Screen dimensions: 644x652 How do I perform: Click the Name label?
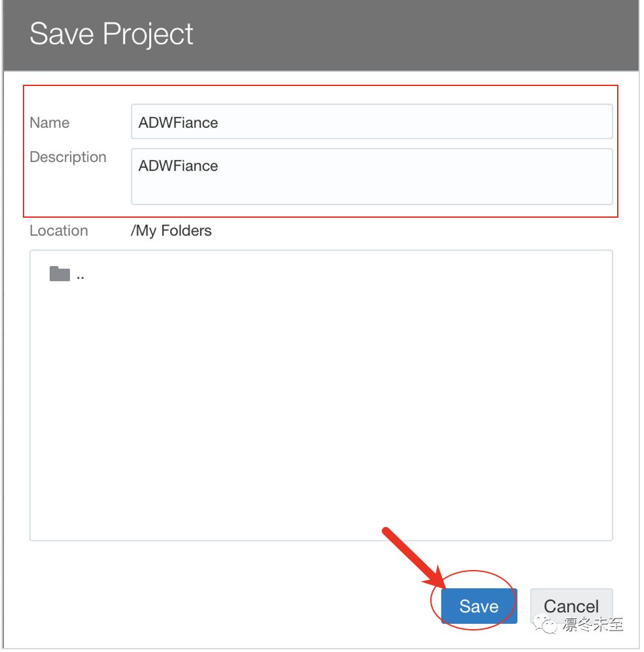[50, 122]
